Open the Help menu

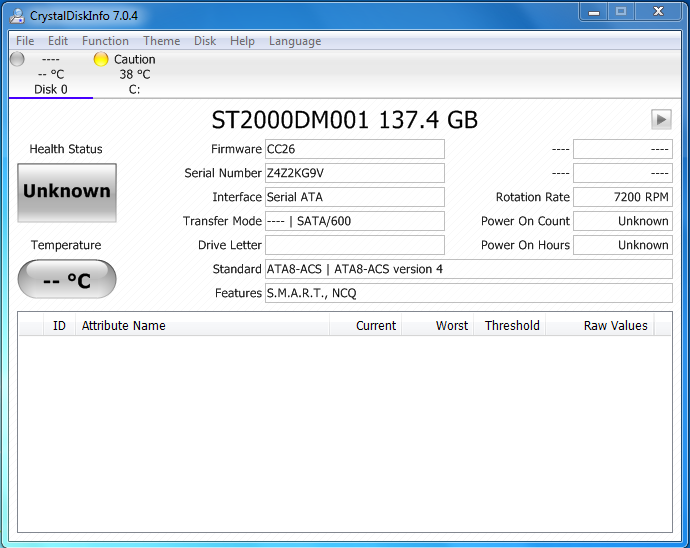point(242,41)
